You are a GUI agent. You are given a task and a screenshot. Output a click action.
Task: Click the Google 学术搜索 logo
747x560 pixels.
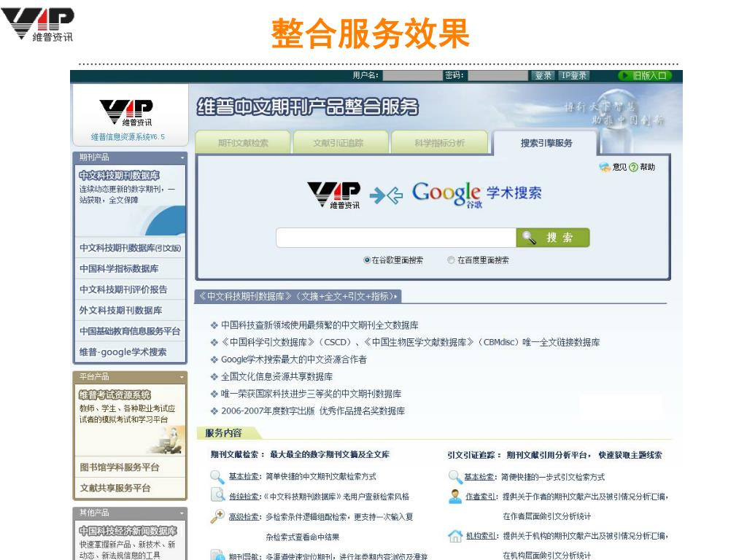[x=476, y=194]
